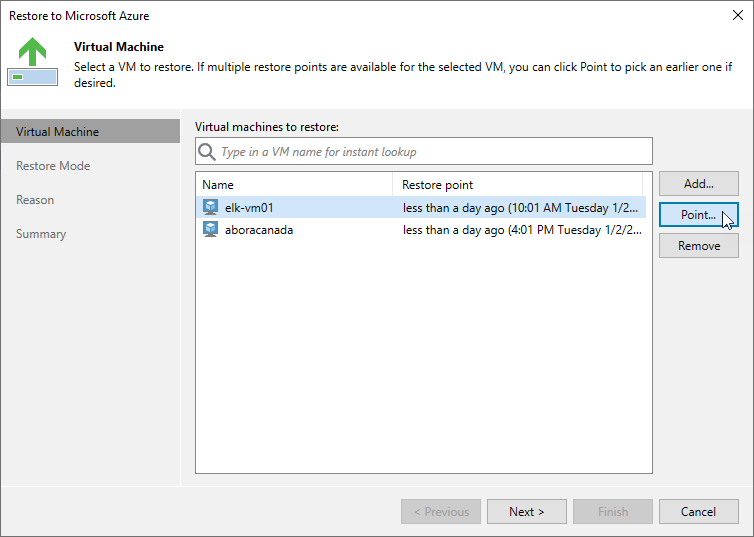Viewport: 754px width, 537px height.
Task: Click the elk-vm01 VM icon
Action: 210,207
